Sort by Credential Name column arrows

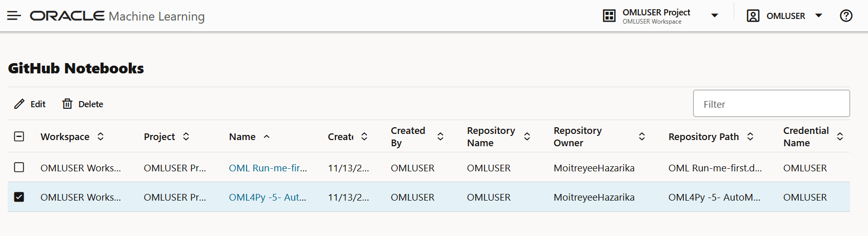pos(840,136)
